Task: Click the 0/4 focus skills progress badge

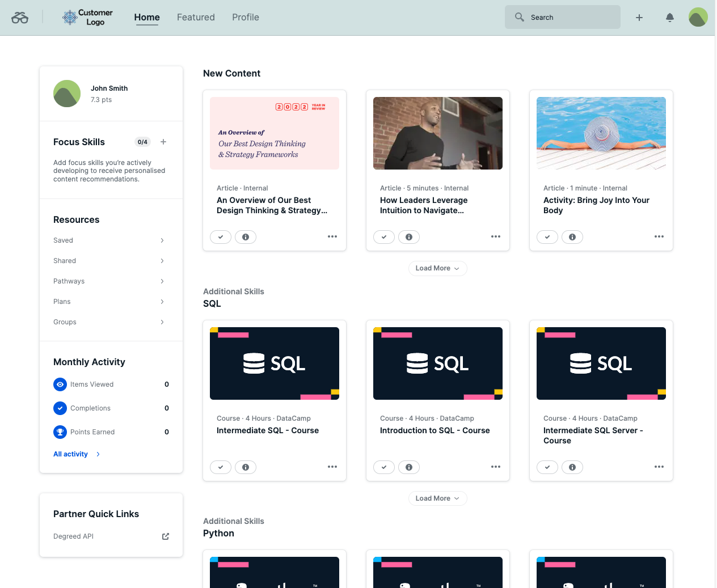Action: click(x=142, y=142)
